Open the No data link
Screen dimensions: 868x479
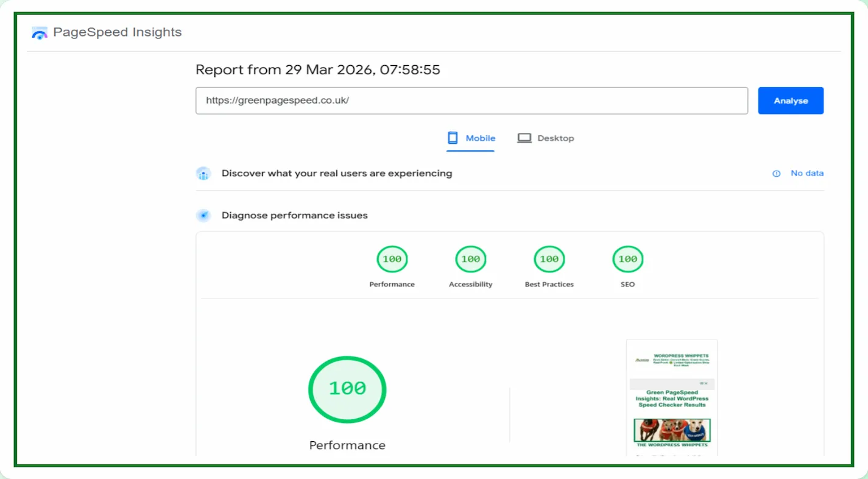(806, 174)
